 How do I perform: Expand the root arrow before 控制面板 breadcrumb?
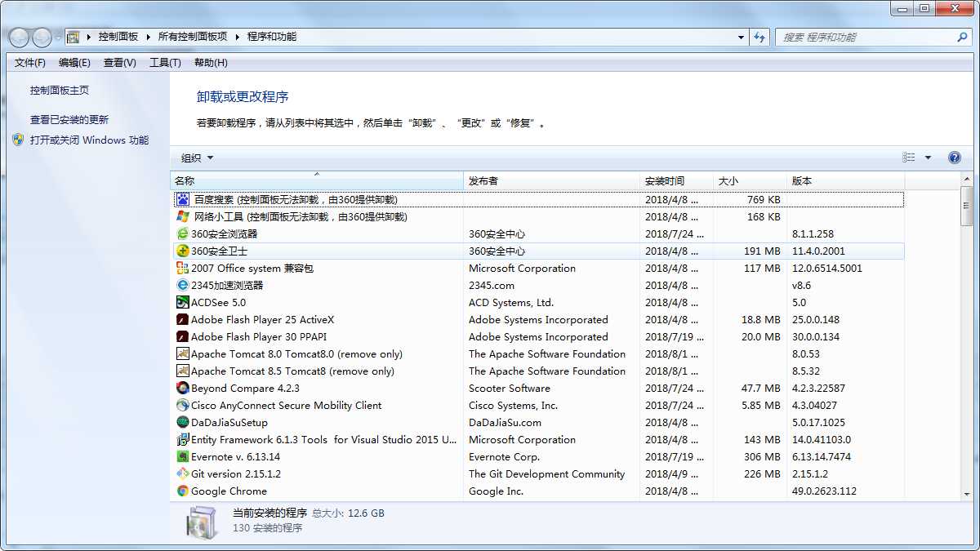[88, 37]
